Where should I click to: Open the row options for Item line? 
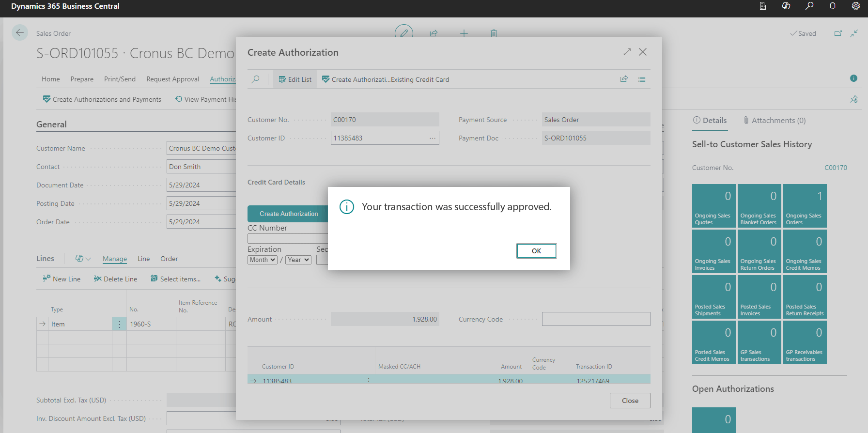click(x=119, y=324)
